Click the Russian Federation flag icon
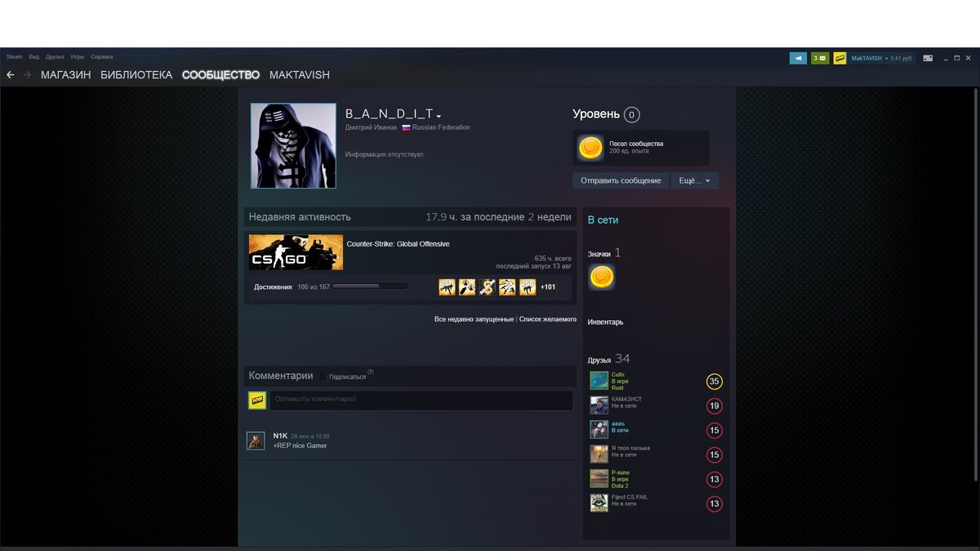The width and height of the screenshot is (980, 551). click(406, 127)
